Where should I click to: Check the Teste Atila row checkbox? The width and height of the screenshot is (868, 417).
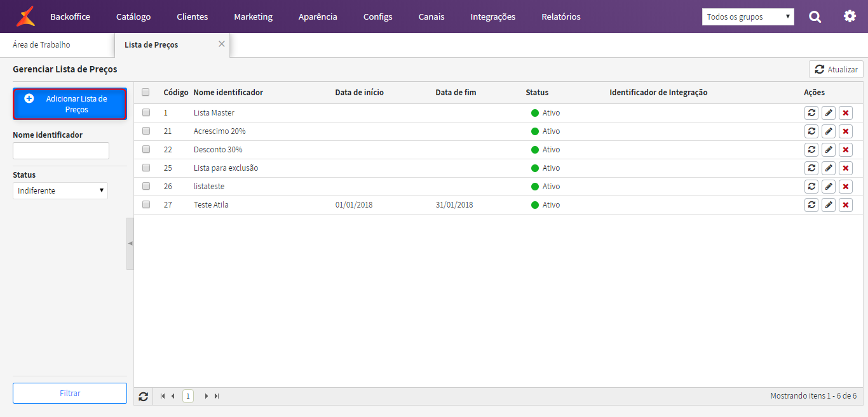tap(146, 204)
